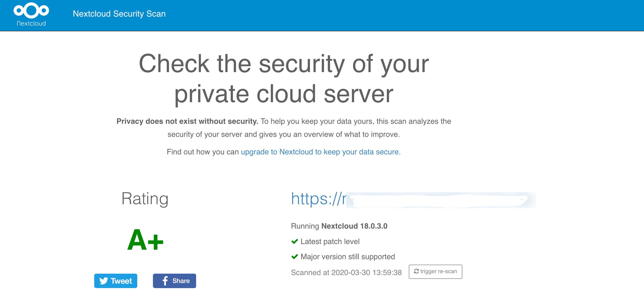Viewport: 644px width, 304px height.
Task: Click the Nextcloud 18.0.3.0 version text
Action: click(x=354, y=226)
